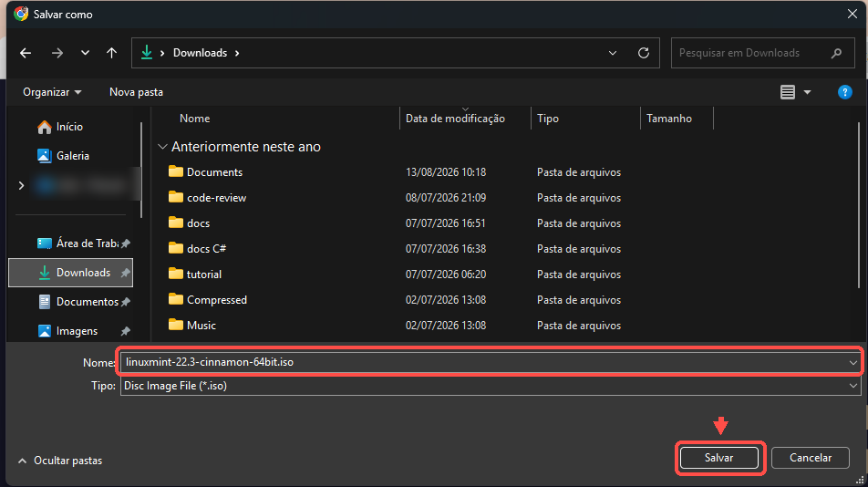Click date 08/07/2026 21:09 cell
Image resolution: width=868 pixels, height=487 pixels.
point(446,198)
